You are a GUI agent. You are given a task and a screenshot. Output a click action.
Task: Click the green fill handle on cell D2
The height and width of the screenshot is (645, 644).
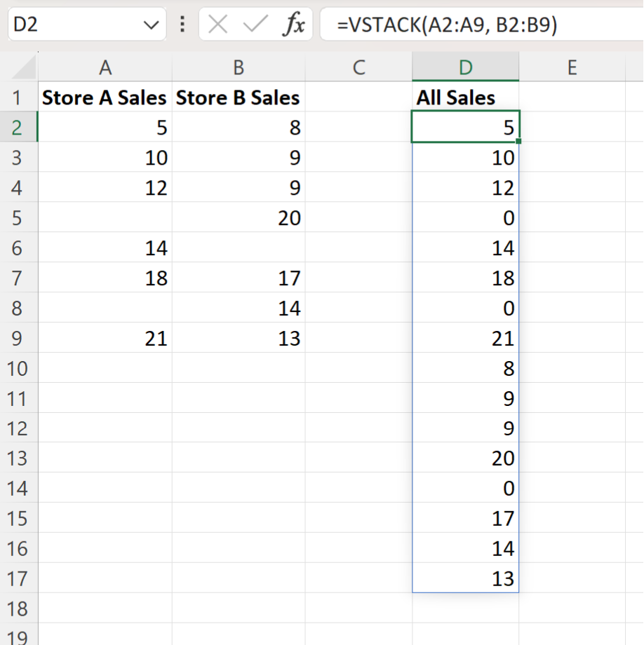pyautogui.click(x=518, y=141)
